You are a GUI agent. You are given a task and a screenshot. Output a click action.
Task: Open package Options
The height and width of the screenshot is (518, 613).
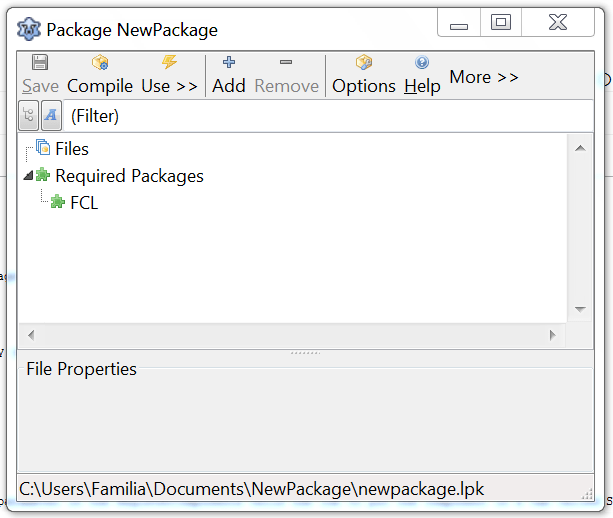click(x=364, y=75)
